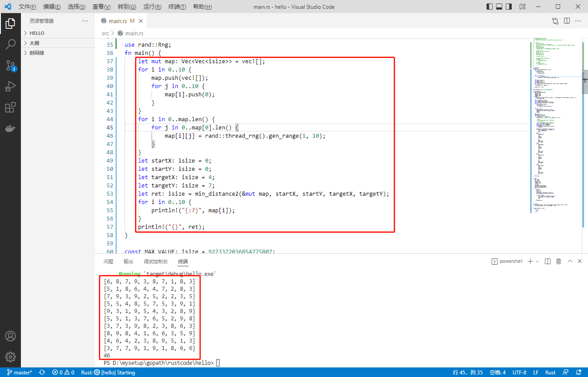Change end of line sequence LF
Image resolution: width=588 pixels, height=377 pixels.
(537, 373)
